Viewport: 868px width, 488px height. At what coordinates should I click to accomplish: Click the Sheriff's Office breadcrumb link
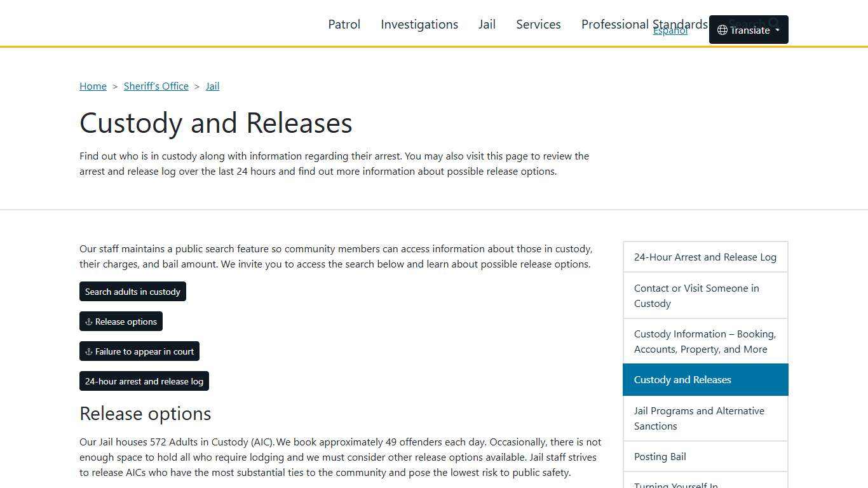(156, 86)
